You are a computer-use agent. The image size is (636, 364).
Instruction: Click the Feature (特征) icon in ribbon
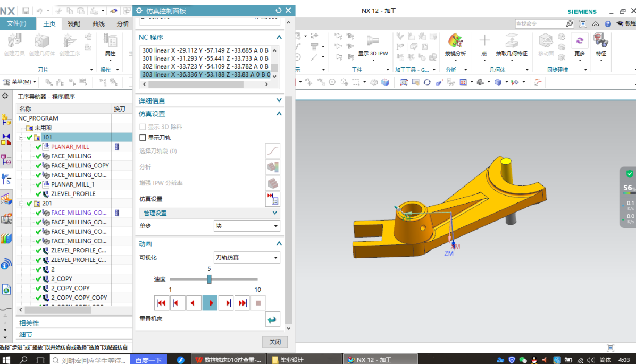pos(601,40)
